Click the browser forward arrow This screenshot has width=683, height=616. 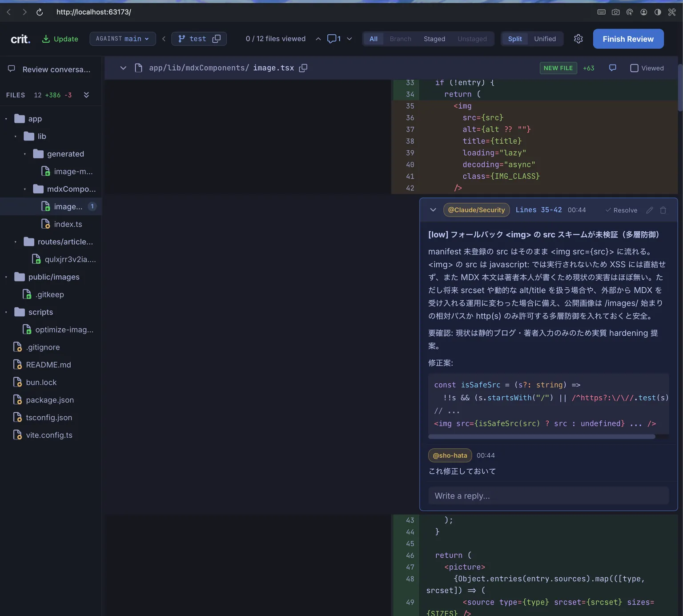[24, 12]
